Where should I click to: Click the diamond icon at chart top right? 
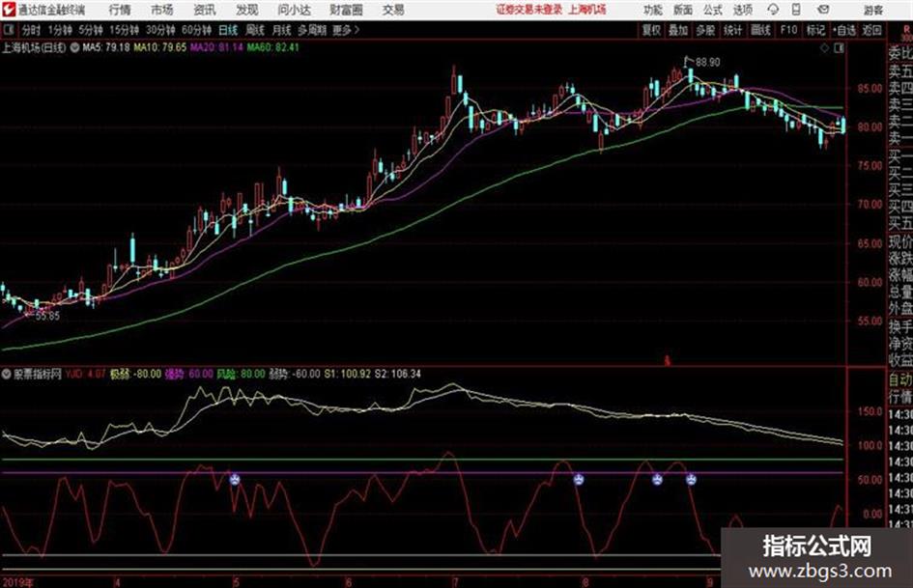824,48
